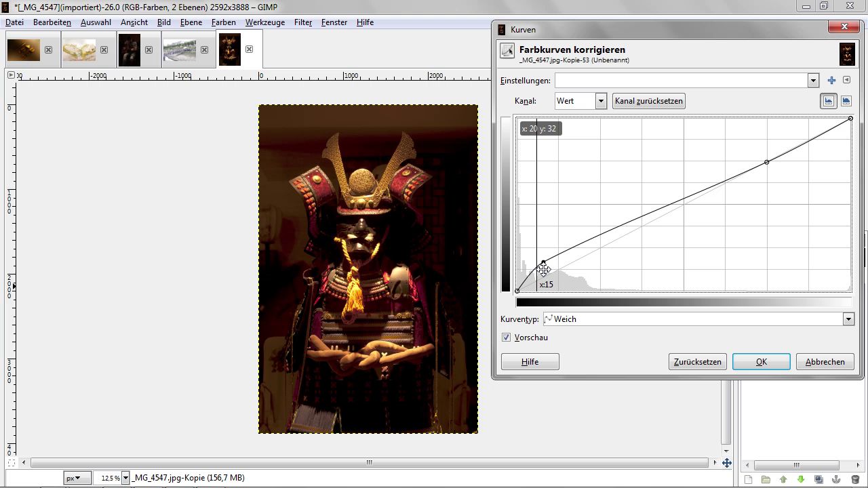This screenshot has height=488, width=868.
Task: Open the Farben menu
Action: (223, 22)
